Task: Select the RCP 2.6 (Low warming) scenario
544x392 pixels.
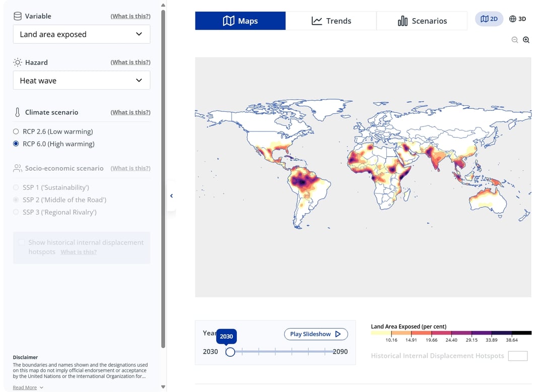Action: pyautogui.click(x=16, y=131)
